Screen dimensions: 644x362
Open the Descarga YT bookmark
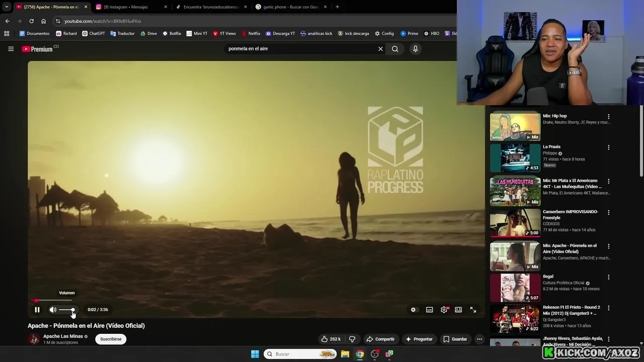280,34
